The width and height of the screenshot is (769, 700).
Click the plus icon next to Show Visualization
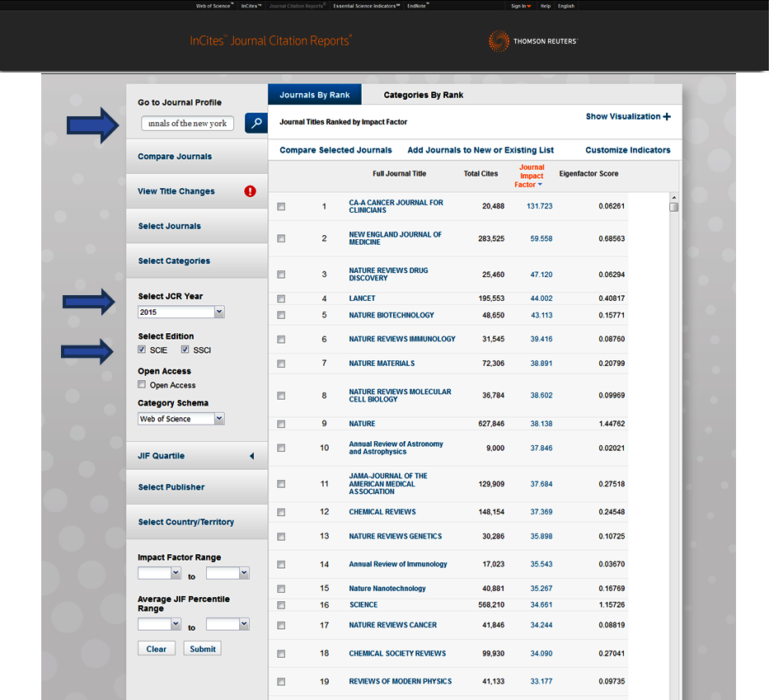pyautogui.click(x=667, y=116)
